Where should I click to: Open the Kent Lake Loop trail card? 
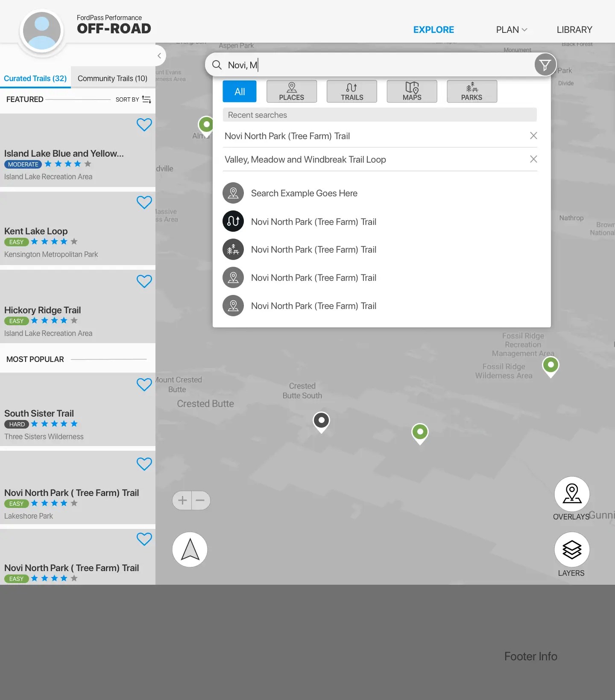pyautogui.click(x=78, y=228)
